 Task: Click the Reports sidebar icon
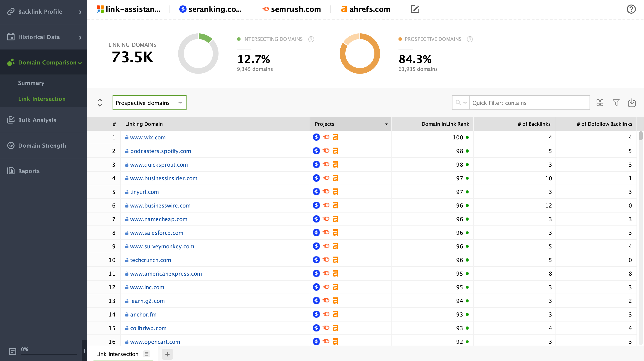point(11,171)
